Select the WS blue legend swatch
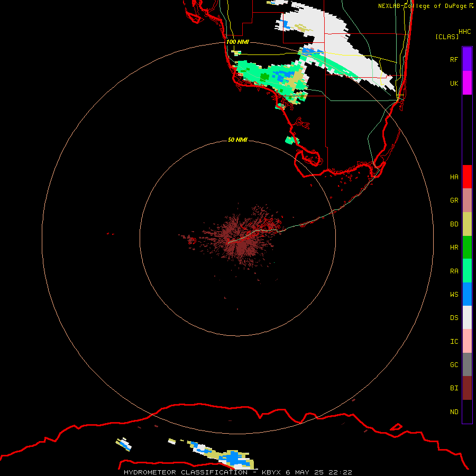The height and width of the screenshot is (476, 476). pyautogui.click(x=467, y=294)
